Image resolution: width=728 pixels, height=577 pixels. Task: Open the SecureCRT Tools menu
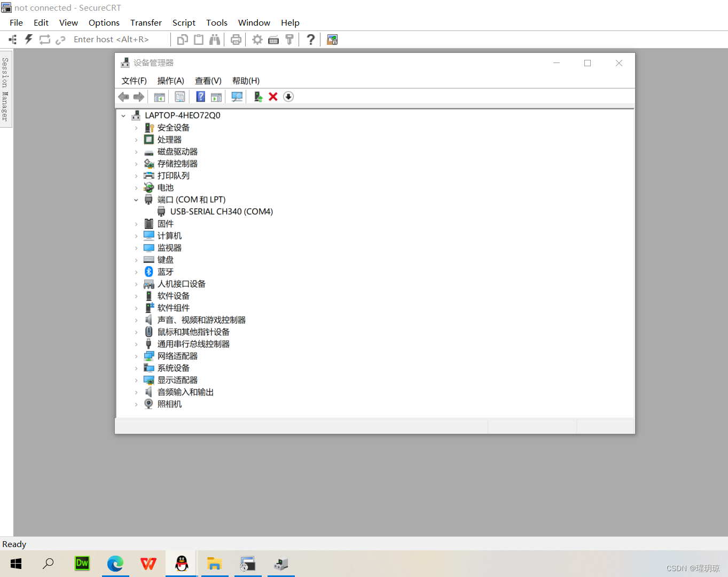pyautogui.click(x=217, y=22)
